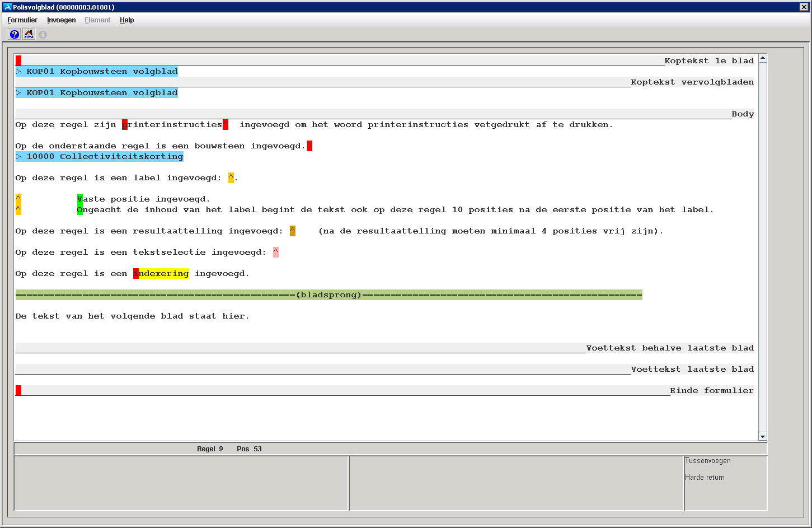Screen dimensions: 812x528
Task: Click the yellow highlighted 'indexering' word
Action: [163, 274]
